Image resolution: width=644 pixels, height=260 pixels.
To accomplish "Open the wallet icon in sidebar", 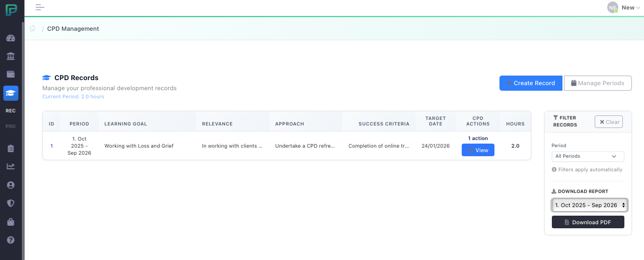I will coord(11,75).
